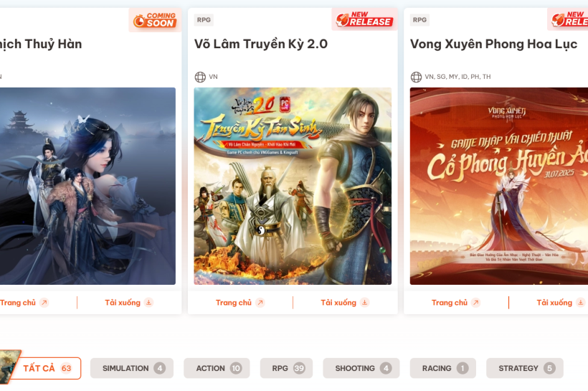This screenshot has height=391, width=588.
Task: Select the Racing category filter
Action: tap(443, 368)
